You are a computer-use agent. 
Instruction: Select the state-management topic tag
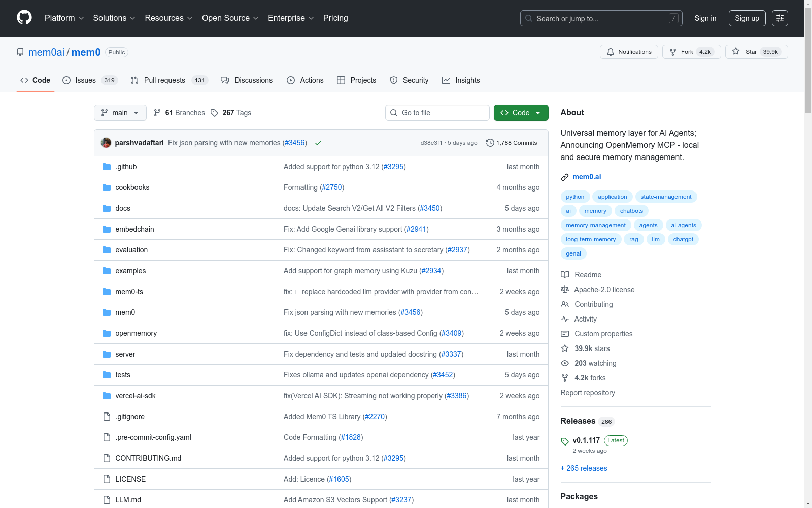click(666, 197)
